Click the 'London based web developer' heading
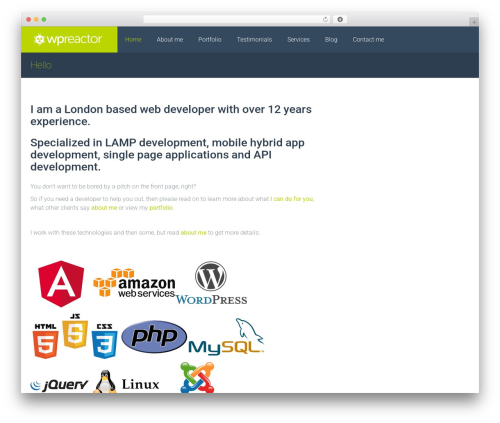This screenshot has height=423, width=500. [171, 115]
